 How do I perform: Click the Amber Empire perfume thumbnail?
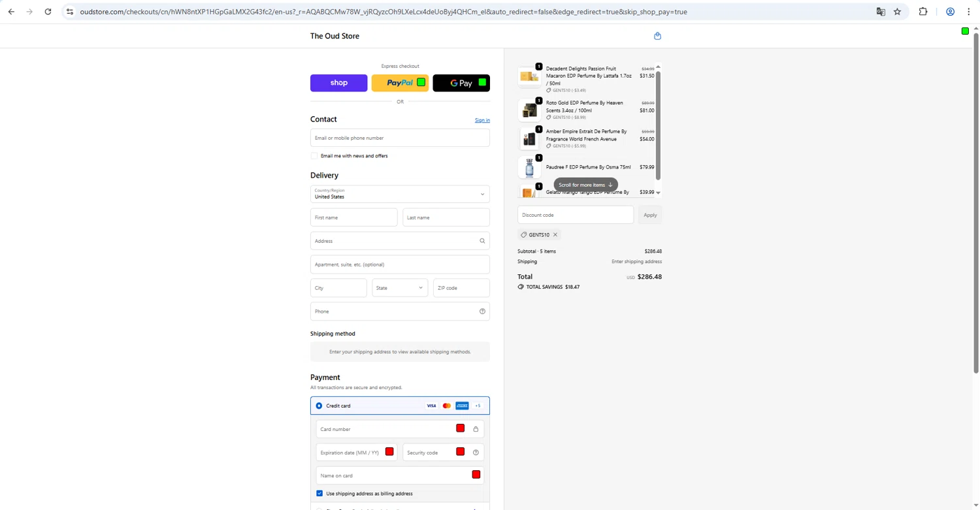click(529, 139)
